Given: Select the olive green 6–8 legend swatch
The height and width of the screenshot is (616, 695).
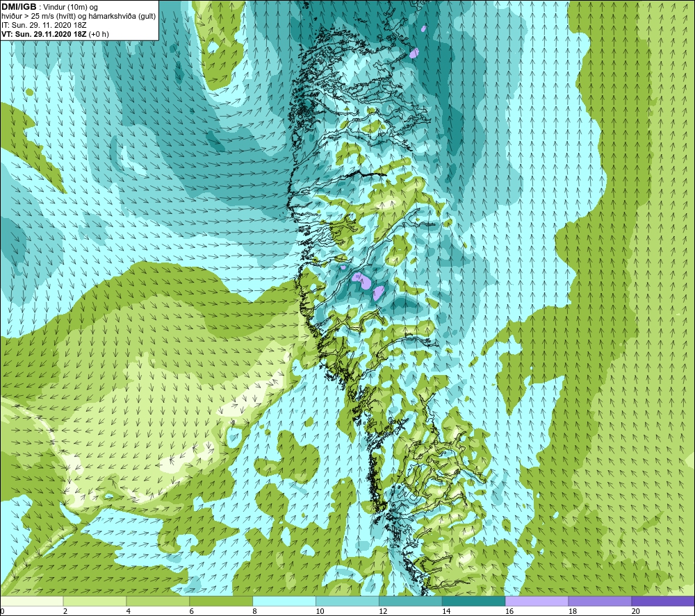Looking at the screenshot, I should coord(221,601).
